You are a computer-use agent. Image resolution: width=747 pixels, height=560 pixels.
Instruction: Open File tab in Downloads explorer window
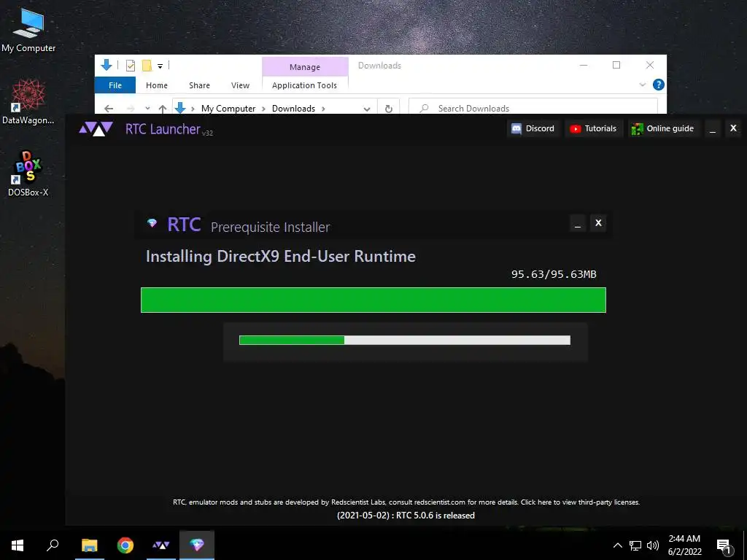115,85
